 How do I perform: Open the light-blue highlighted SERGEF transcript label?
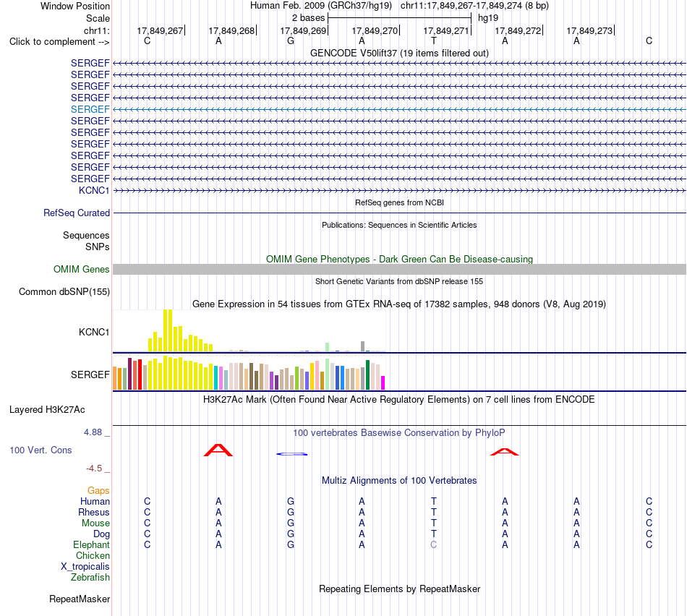(90, 109)
